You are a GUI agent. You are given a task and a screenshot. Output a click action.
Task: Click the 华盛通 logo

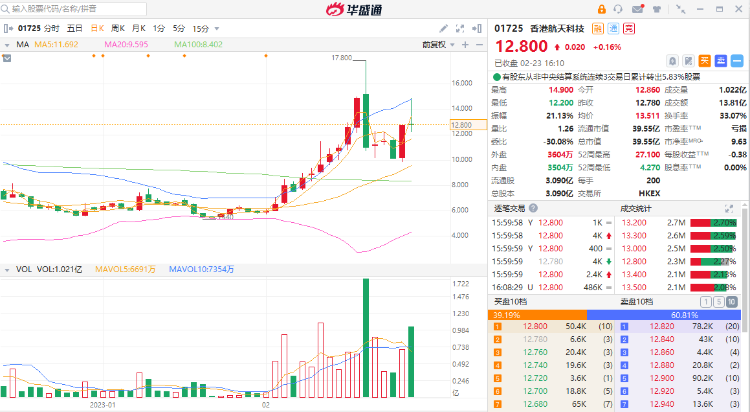pyautogui.click(x=353, y=9)
